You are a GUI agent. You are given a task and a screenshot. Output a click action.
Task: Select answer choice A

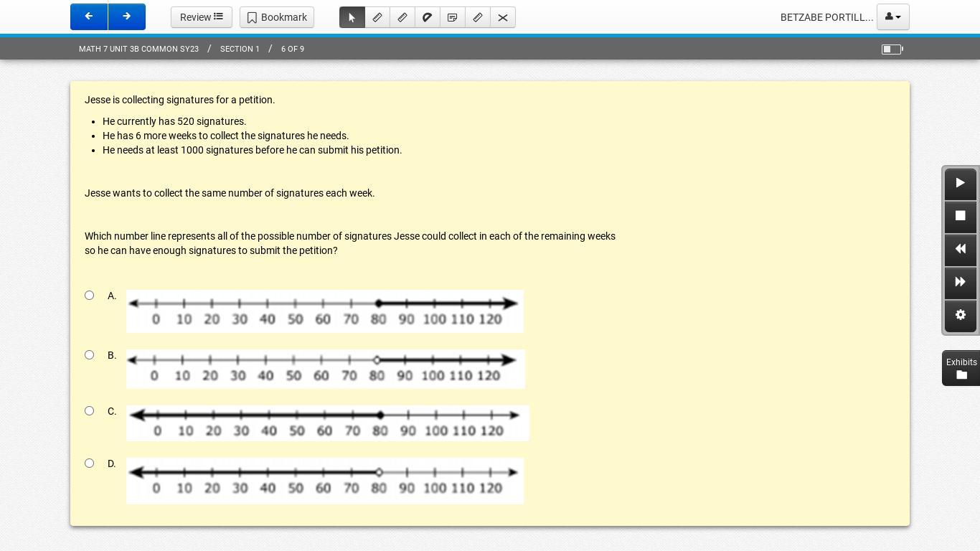pyautogui.click(x=90, y=296)
